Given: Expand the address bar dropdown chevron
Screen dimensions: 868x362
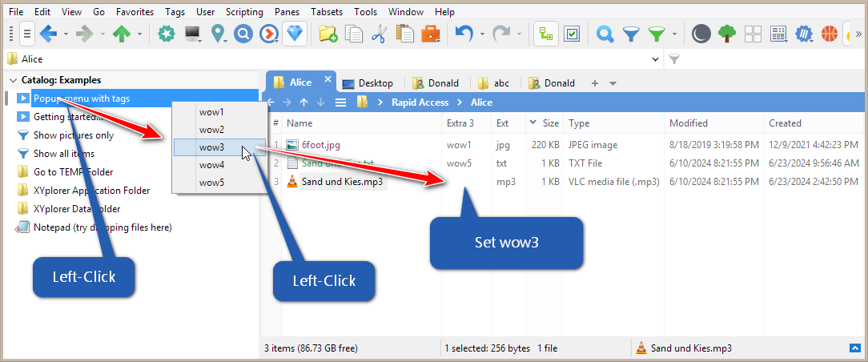Looking at the screenshot, I should tap(656, 59).
